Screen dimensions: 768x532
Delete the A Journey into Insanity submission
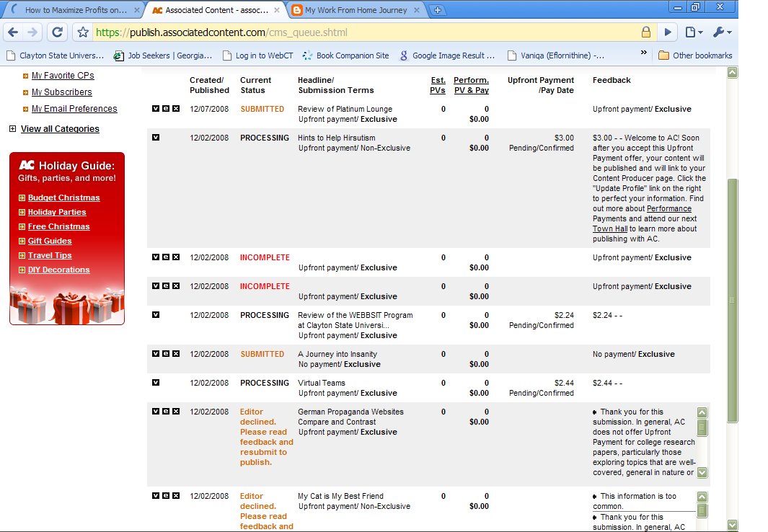177,353
